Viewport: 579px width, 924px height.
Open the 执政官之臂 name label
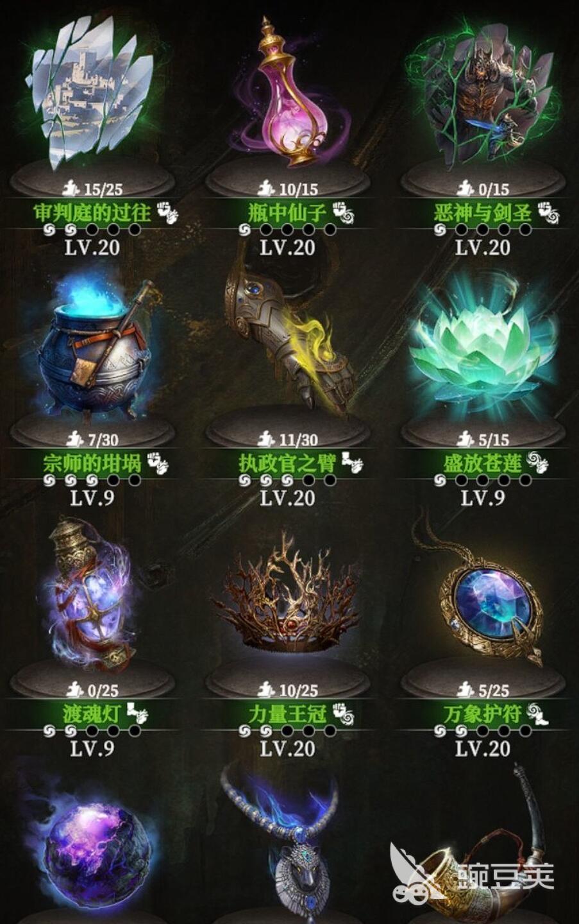(287, 463)
